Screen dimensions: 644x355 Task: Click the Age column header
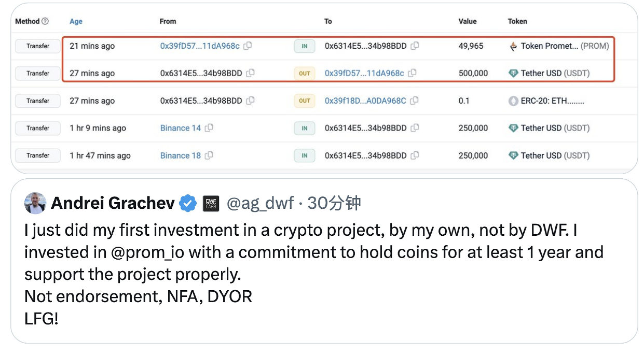coord(76,21)
